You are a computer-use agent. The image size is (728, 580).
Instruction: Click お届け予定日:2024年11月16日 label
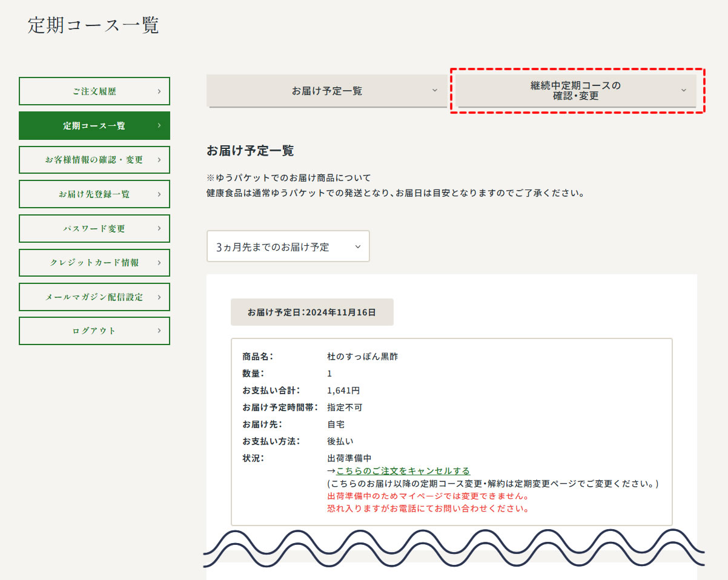point(312,312)
